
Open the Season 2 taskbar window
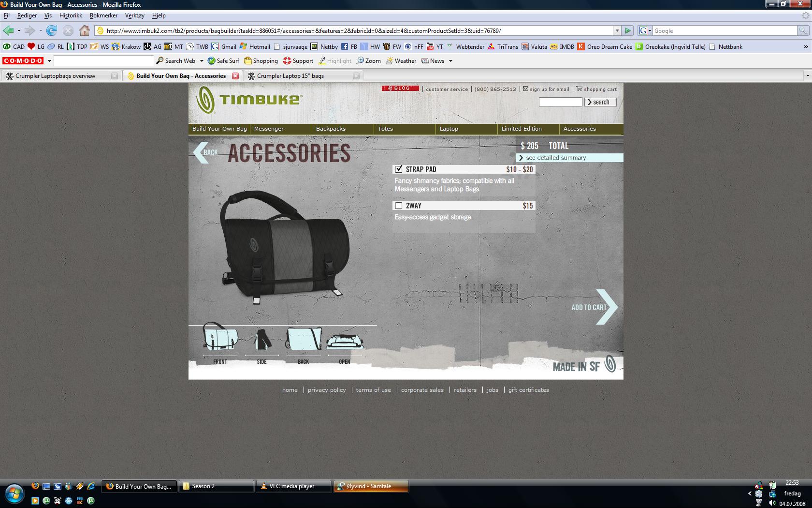click(217, 486)
